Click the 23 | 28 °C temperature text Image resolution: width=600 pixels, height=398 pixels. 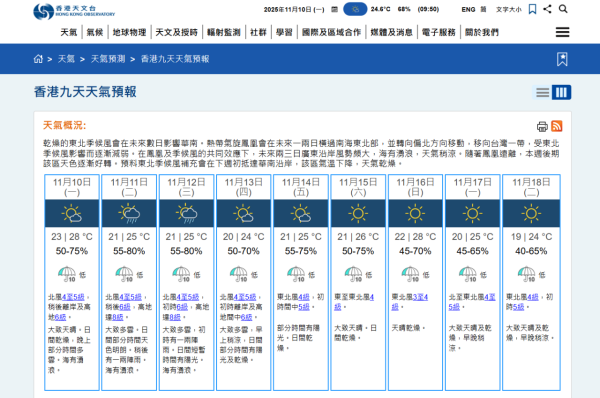pyautogui.click(x=72, y=237)
